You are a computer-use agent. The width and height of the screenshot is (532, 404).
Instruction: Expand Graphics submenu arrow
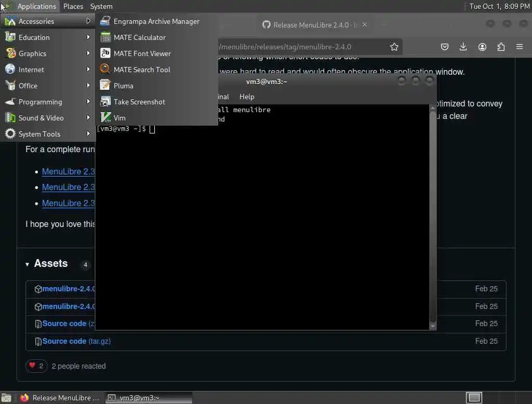click(88, 53)
